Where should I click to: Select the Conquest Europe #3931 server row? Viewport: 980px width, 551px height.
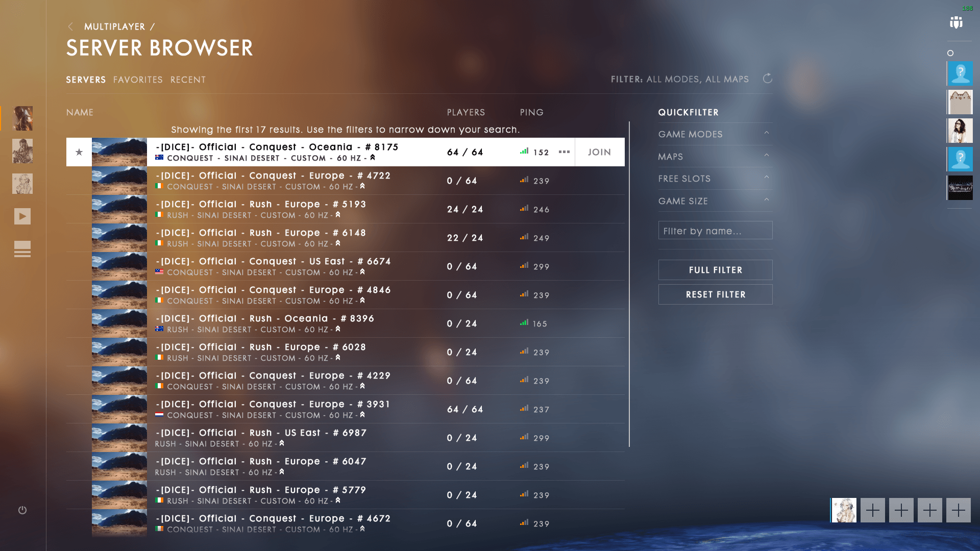point(346,409)
